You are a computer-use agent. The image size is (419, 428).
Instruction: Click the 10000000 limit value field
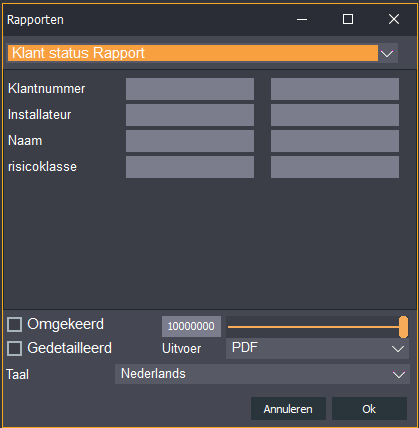point(191,326)
